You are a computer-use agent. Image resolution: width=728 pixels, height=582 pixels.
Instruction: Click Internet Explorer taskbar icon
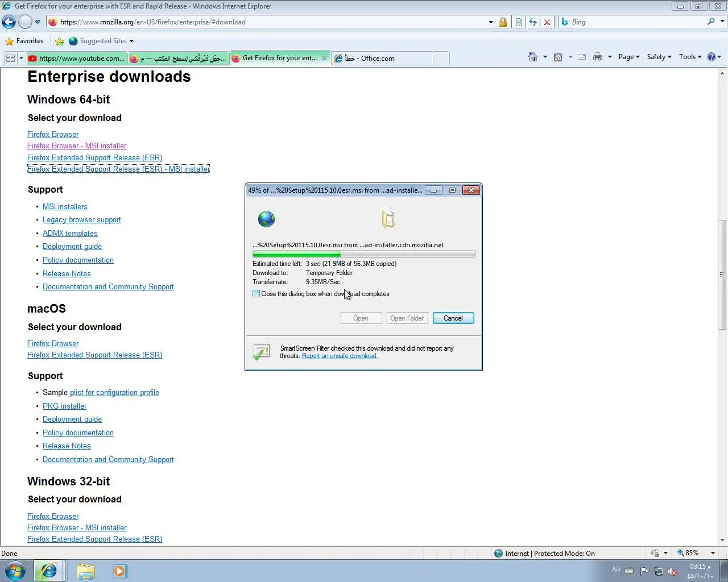(x=48, y=571)
